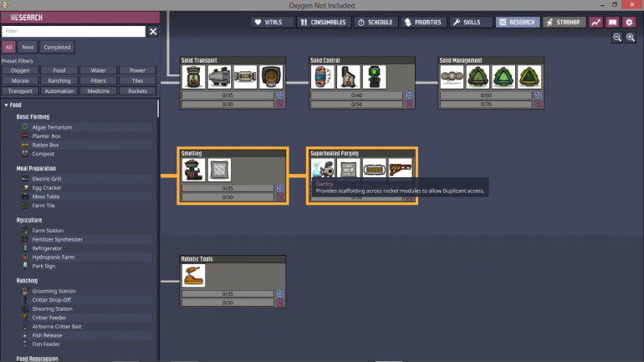Open the Consumables screen
The height and width of the screenshot is (362, 644).
point(324,23)
